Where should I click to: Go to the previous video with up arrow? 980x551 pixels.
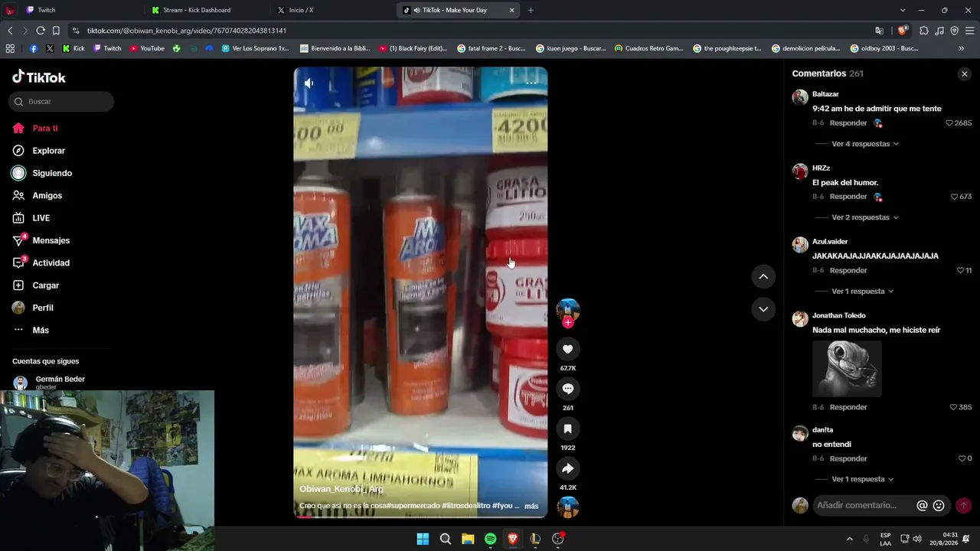(763, 276)
